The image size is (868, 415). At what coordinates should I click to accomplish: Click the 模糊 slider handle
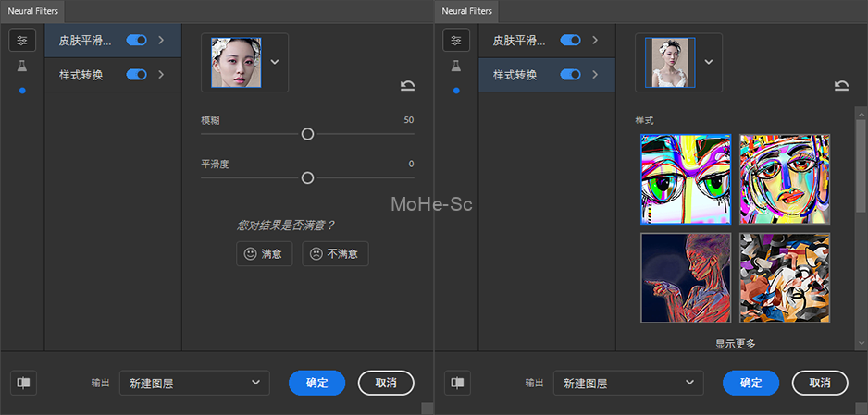coord(307,134)
